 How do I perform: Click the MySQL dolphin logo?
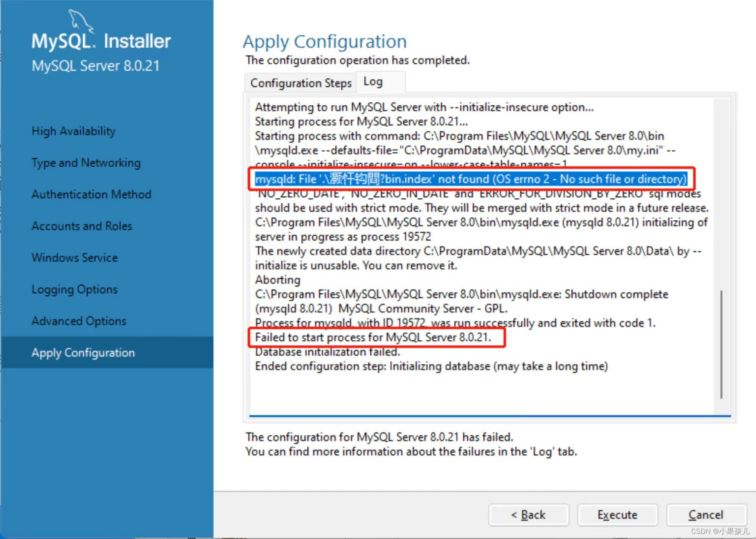81,20
